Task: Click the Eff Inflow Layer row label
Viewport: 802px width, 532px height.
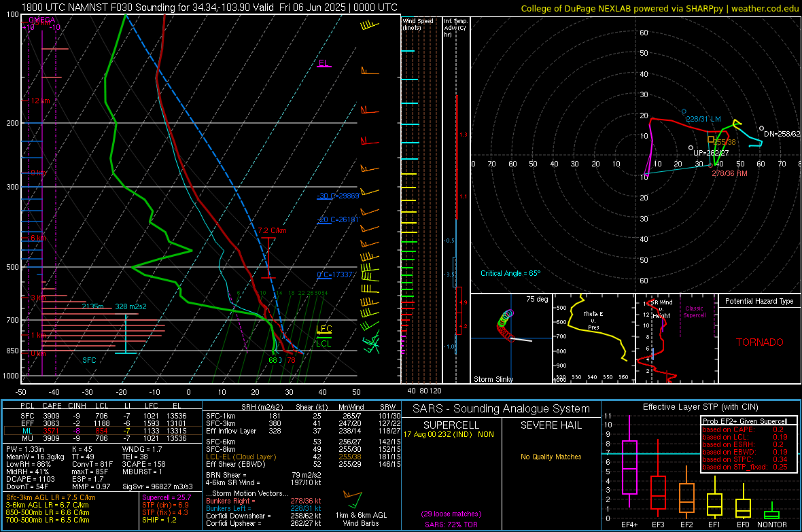Action: (231, 431)
